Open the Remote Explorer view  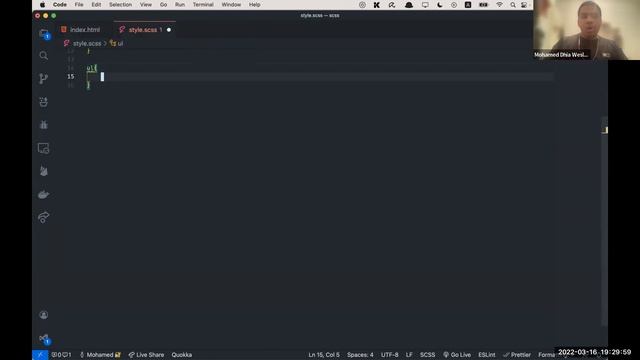44,148
